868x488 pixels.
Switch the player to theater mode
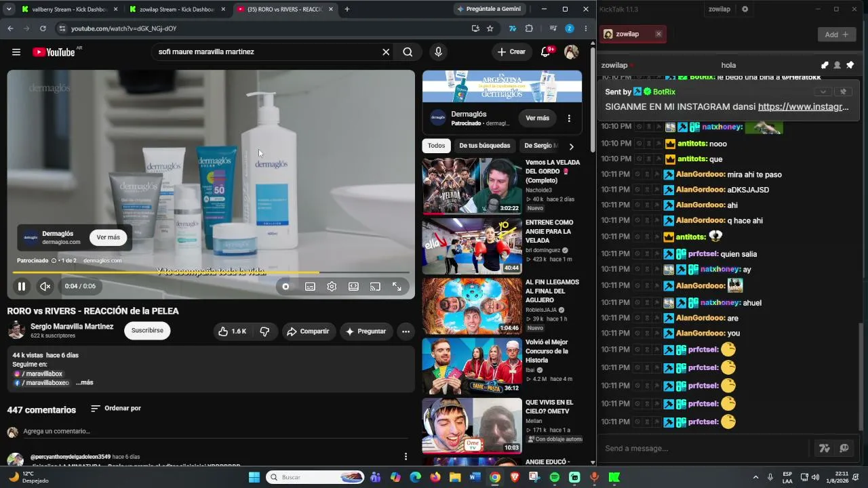(x=353, y=287)
